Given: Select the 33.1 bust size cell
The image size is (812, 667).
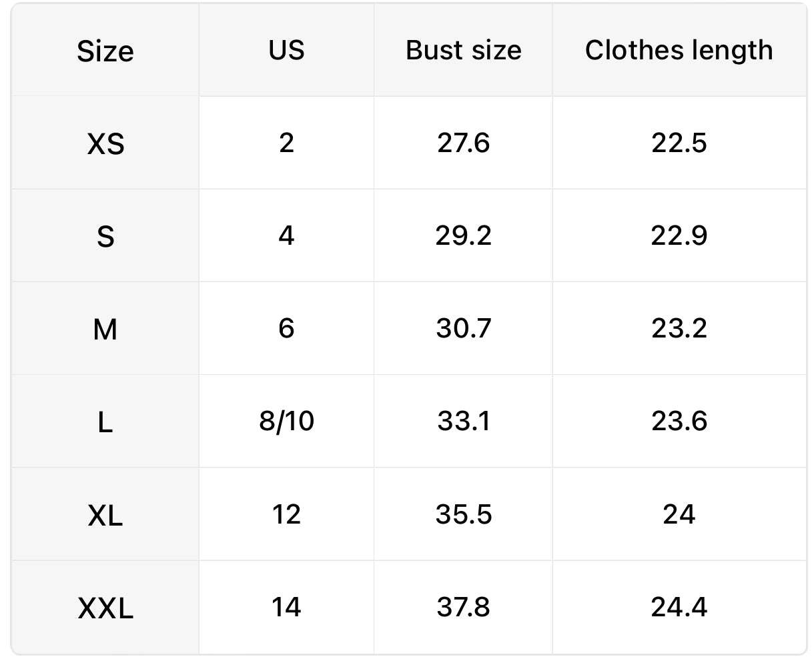Looking at the screenshot, I should click(463, 422).
